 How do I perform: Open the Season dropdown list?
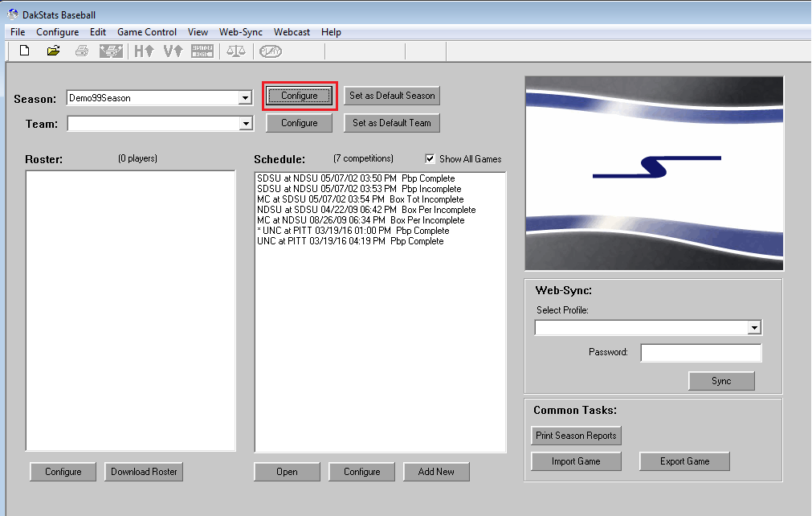pyautogui.click(x=247, y=97)
